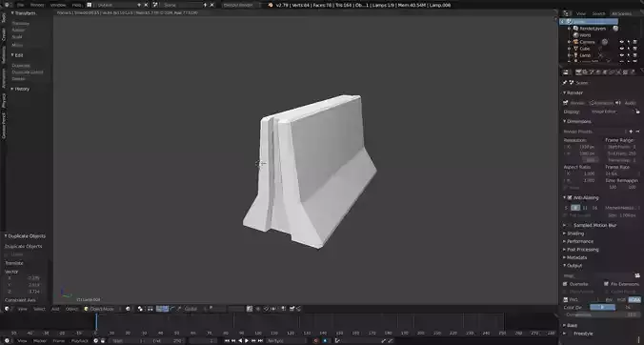Click the World globe icon in outliner
This screenshot has width=644, height=345.
575,35
